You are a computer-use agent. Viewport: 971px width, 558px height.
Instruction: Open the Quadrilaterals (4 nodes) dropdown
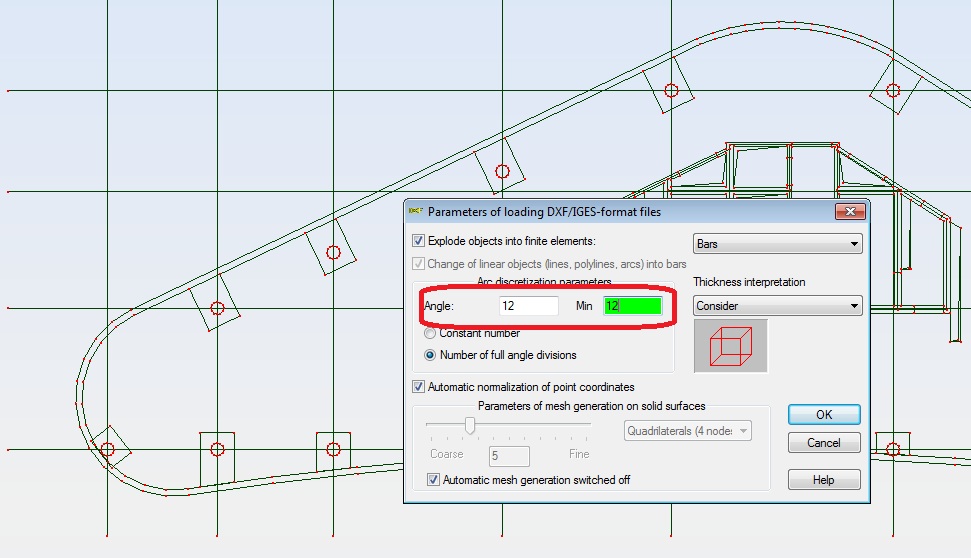pyautogui.click(x=687, y=430)
